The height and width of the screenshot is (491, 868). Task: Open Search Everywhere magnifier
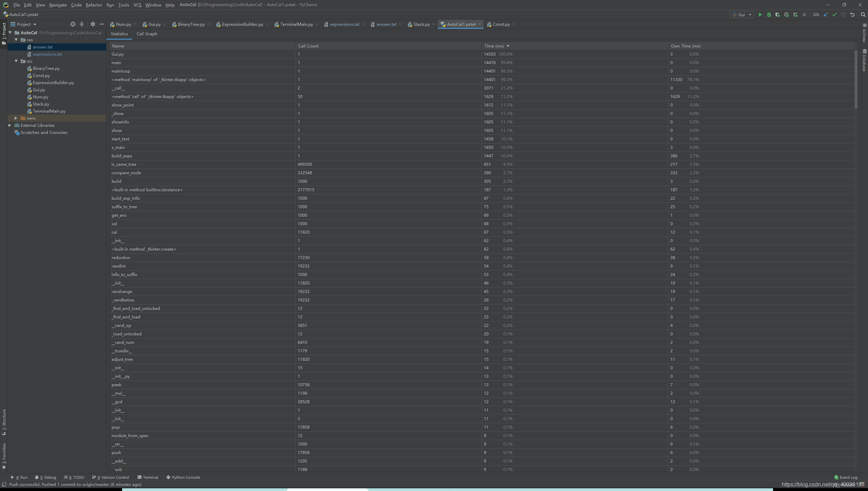tap(863, 15)
